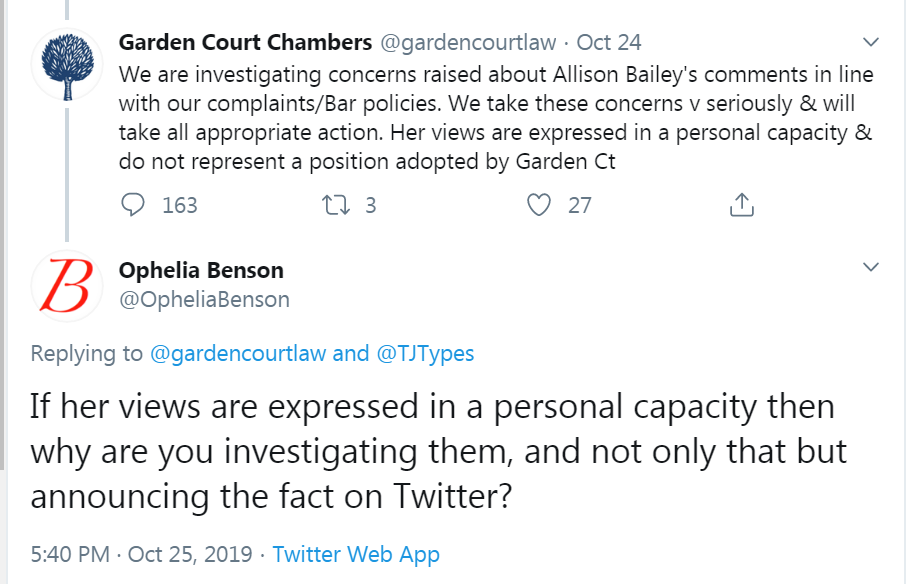Open the Oct 24 tweet timestamp
The height and width of the screenshot is (584, 923).
coord(609,43)
